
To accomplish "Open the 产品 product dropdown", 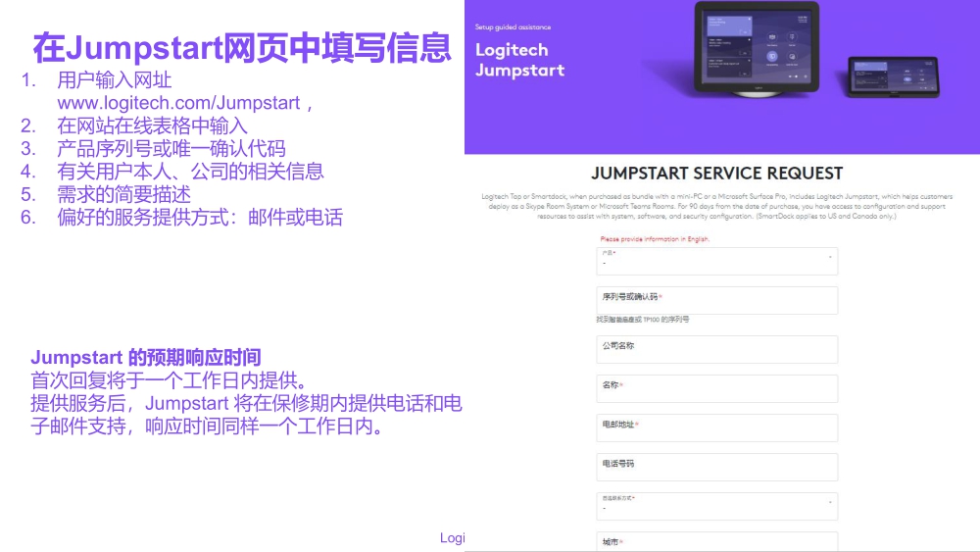I will tap(717, 262).
